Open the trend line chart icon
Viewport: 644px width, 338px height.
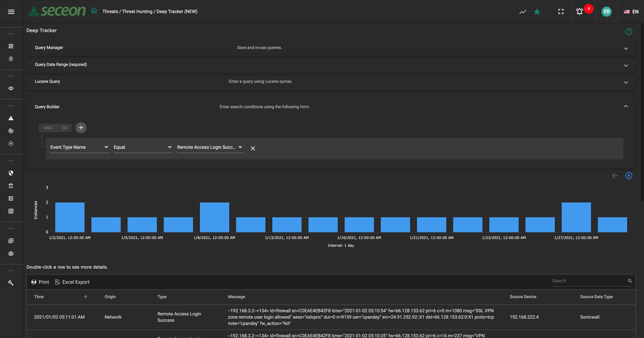point(523,12)
